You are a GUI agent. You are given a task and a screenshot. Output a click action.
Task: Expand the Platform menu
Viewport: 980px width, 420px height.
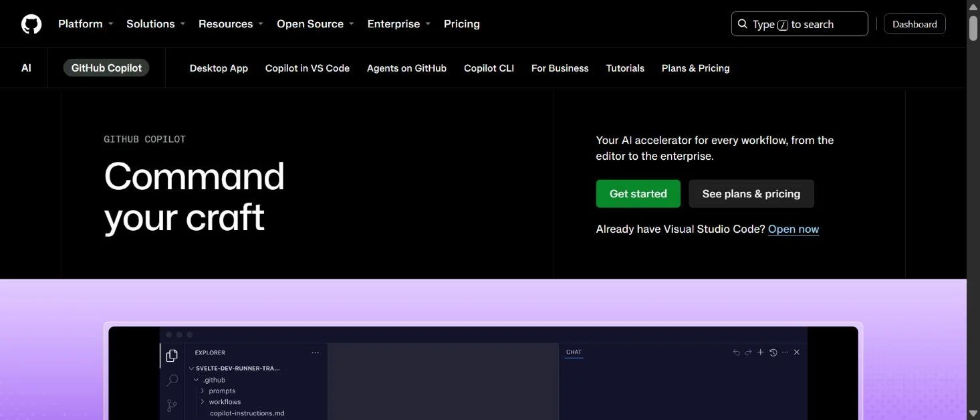(86, 24)
